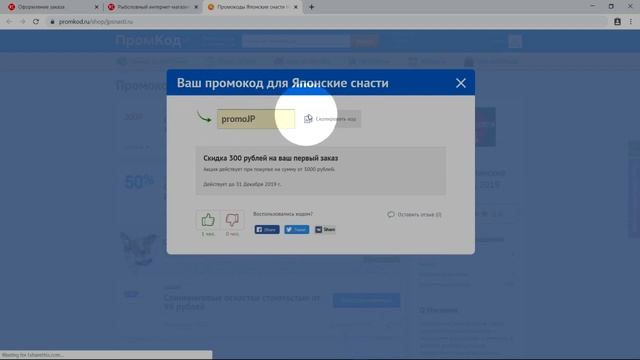Viewport: 640px width, 360px height.
Task: Give the promo code a thumbs down
Action: [232, 220]
